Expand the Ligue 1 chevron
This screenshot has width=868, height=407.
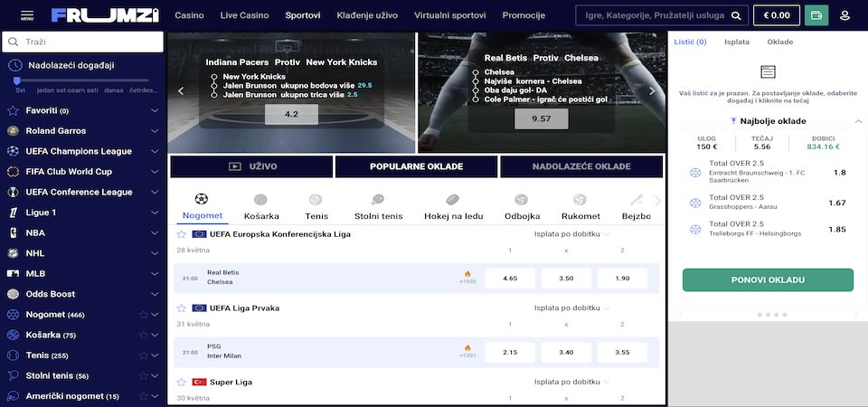[x=155, y=213]
